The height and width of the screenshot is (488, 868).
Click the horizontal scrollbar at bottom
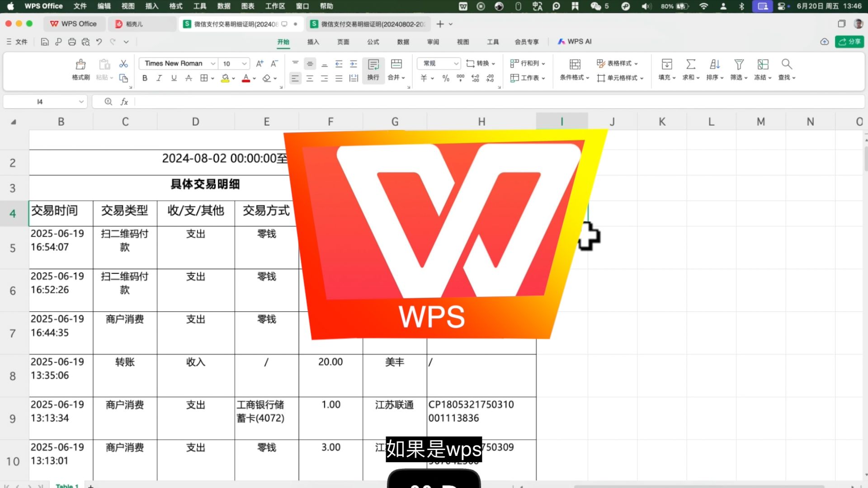click(x=698, y=486)
